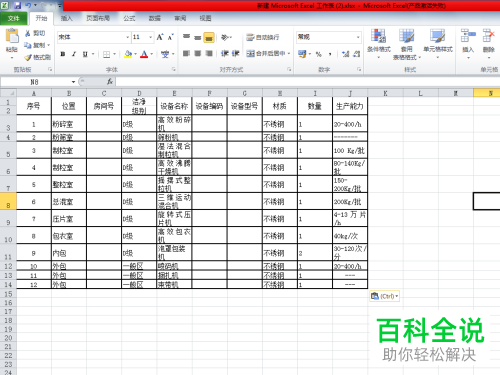Click the percent style icon
This screenshot has width=500, height=375.
click(319, 54)
